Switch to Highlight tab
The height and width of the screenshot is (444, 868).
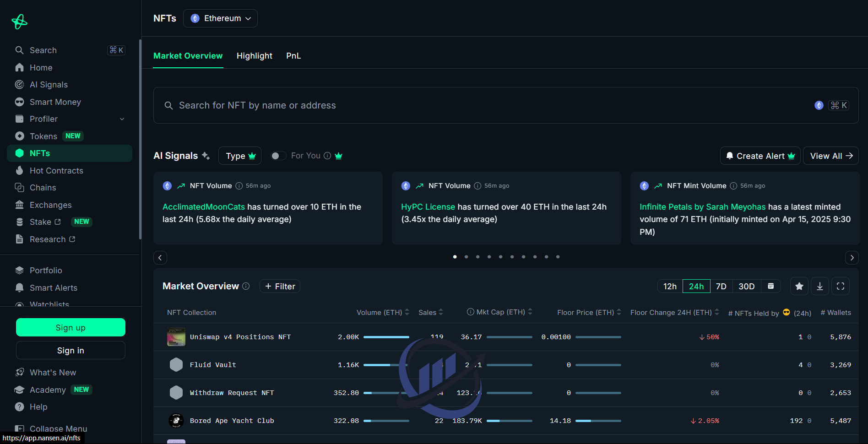[254, 56]
